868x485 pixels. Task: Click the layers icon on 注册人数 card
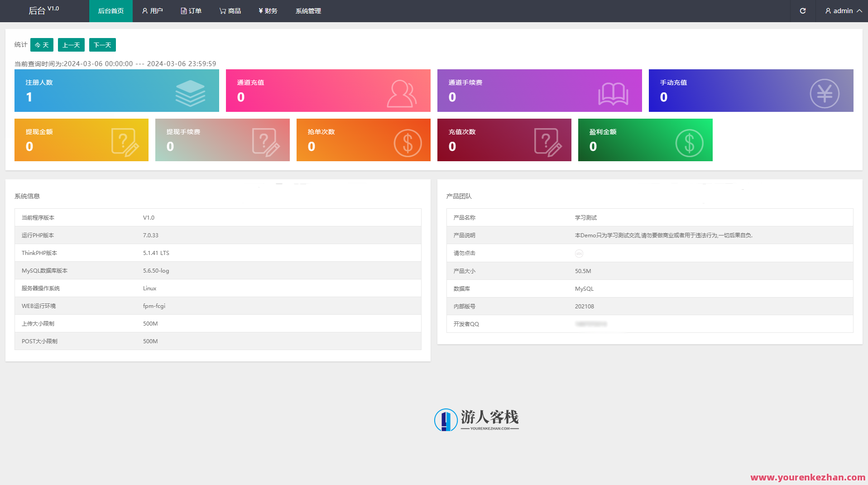click(190, 93)
